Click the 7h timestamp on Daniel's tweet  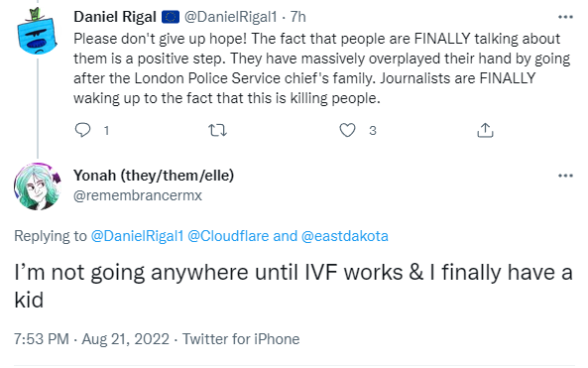(298, 17)
